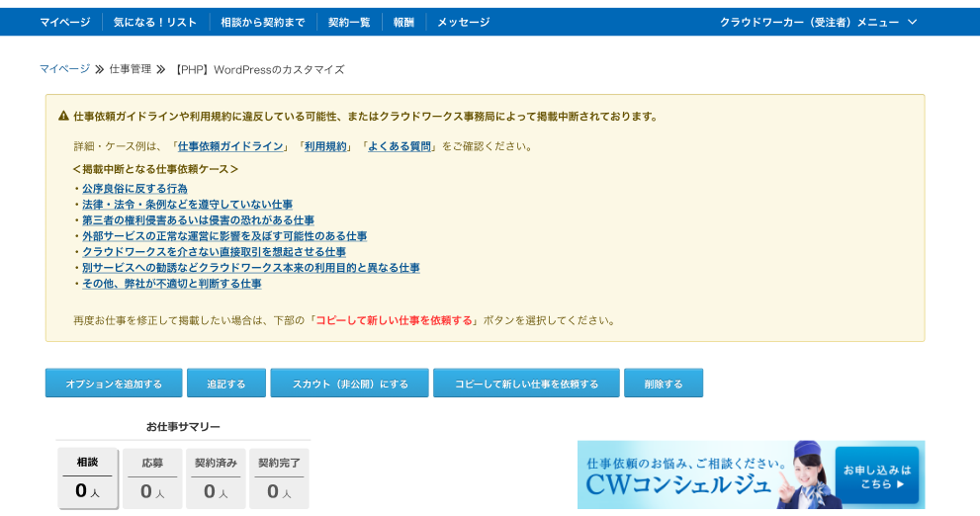Click the マイページ breadcrumb link
Image resolution: width=980 pixels, height=516 pixels.
point(64,69)
